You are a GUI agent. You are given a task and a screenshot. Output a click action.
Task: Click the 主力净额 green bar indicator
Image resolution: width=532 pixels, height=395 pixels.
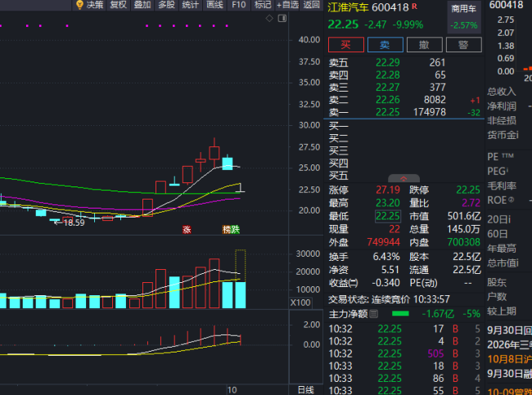(x=400, y=313)
